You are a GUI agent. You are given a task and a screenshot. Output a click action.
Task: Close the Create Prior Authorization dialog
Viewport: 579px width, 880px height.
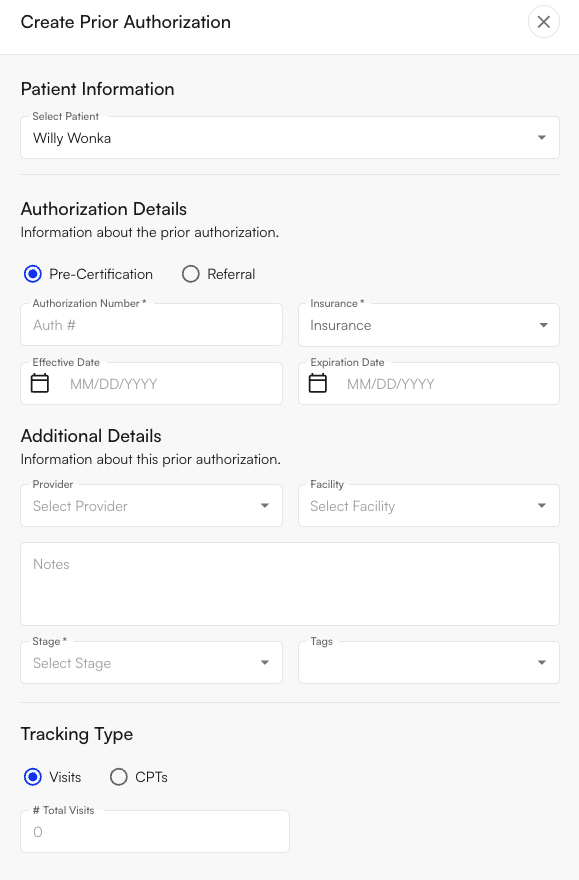click(x=543, y=22)
